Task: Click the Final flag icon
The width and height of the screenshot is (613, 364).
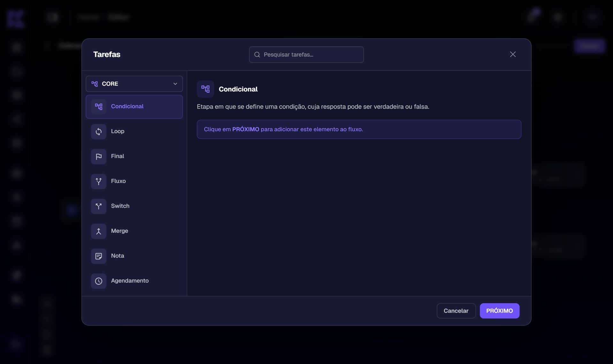Action: point(99,156)
